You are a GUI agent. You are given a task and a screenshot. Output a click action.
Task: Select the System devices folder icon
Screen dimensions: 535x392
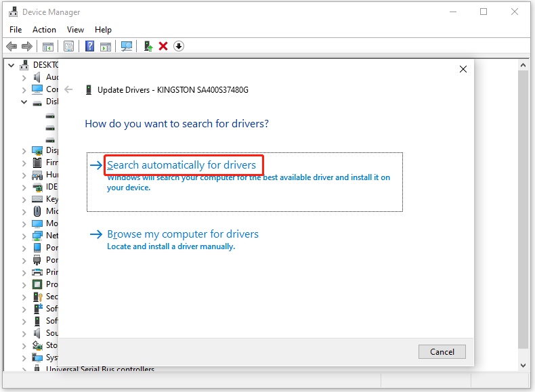tap(37, 357)
